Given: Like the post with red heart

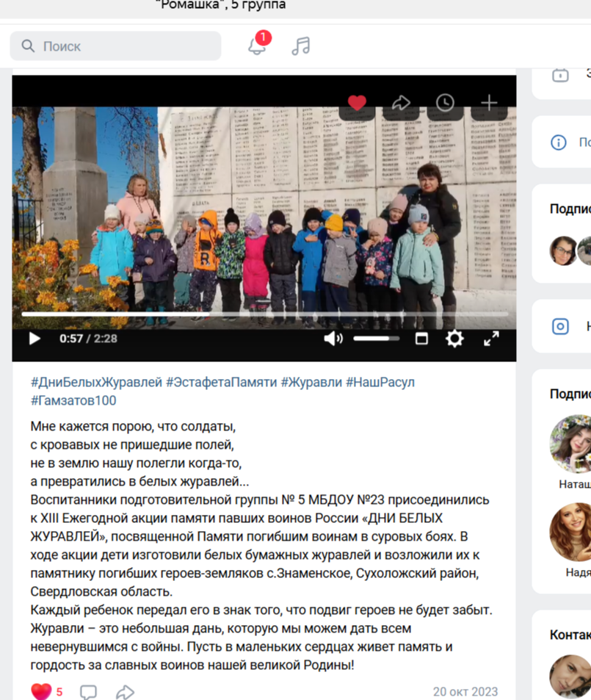Looking at the screenshot, I should point(41,691).
